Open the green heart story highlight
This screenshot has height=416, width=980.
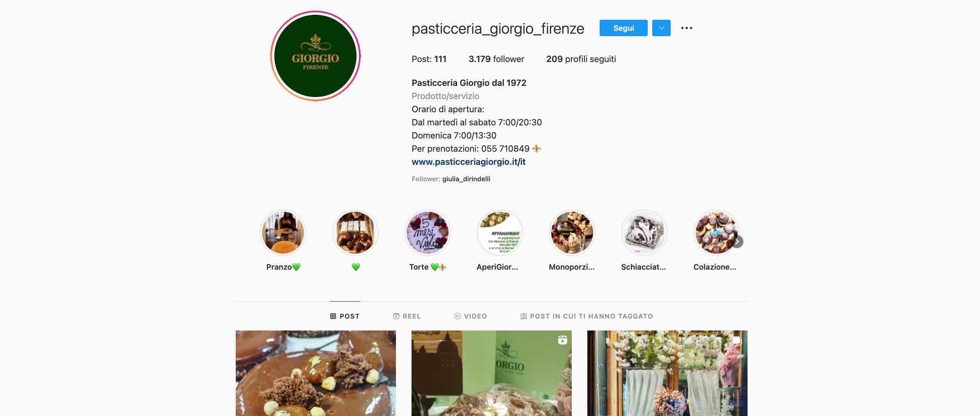[x=355, y=233]
